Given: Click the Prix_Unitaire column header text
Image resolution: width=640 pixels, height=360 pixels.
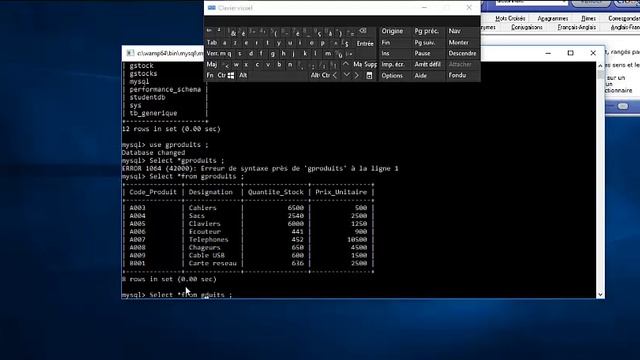Looking at the screenshot, I should pyautogui.click(x=341, y=192).
